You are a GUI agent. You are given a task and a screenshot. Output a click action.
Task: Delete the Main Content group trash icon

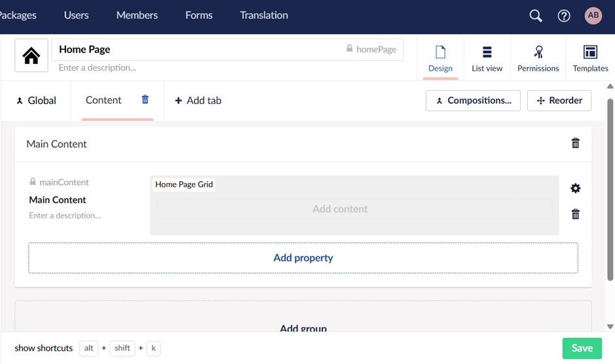pos(575,143)
